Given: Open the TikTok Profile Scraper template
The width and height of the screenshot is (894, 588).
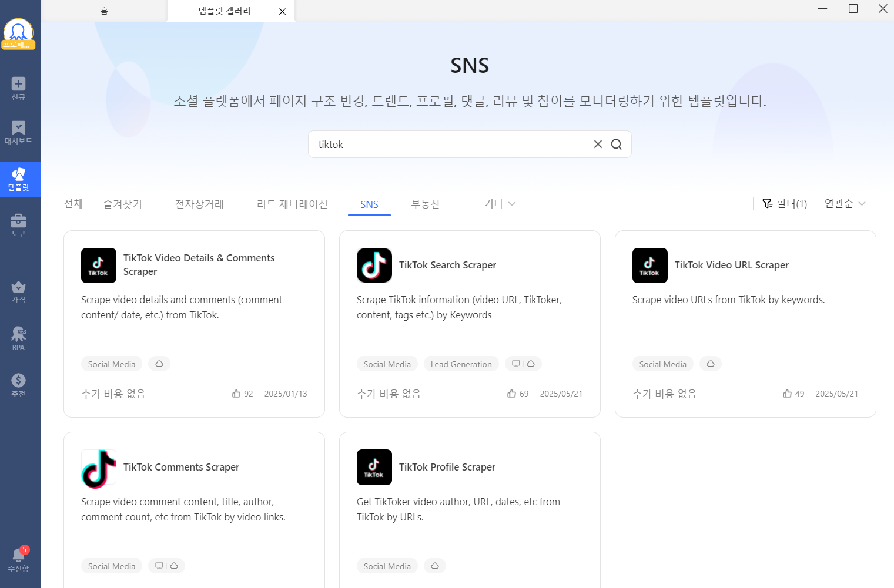Looking at the screenshot, I should [447, 467].
